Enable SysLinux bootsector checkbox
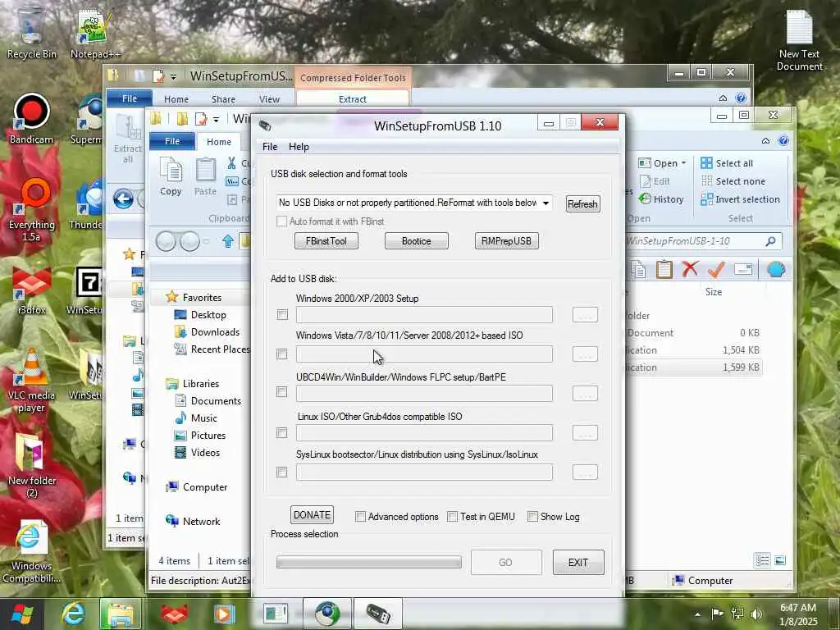Viewport: 840px width, 630px height. tap(282, 472)
